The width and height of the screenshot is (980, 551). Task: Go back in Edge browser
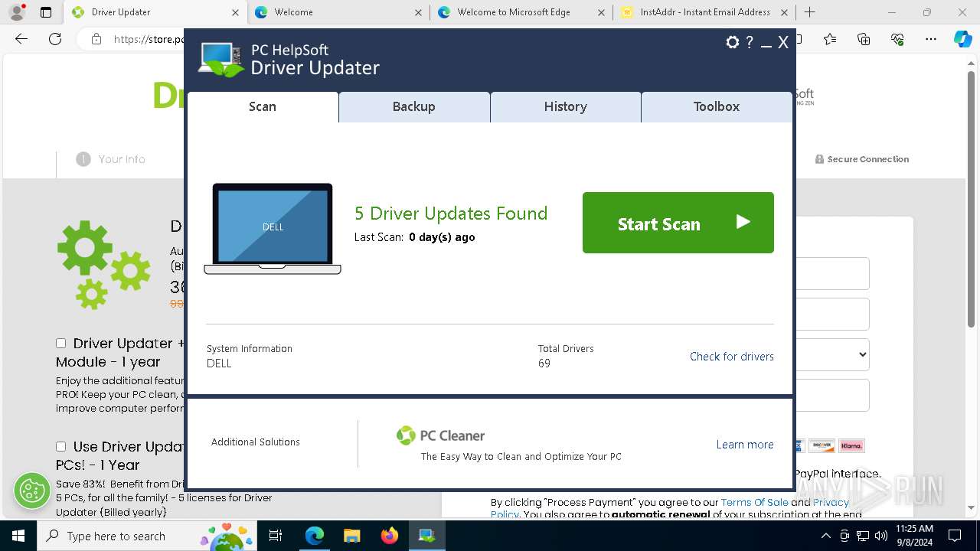[21, 40]
